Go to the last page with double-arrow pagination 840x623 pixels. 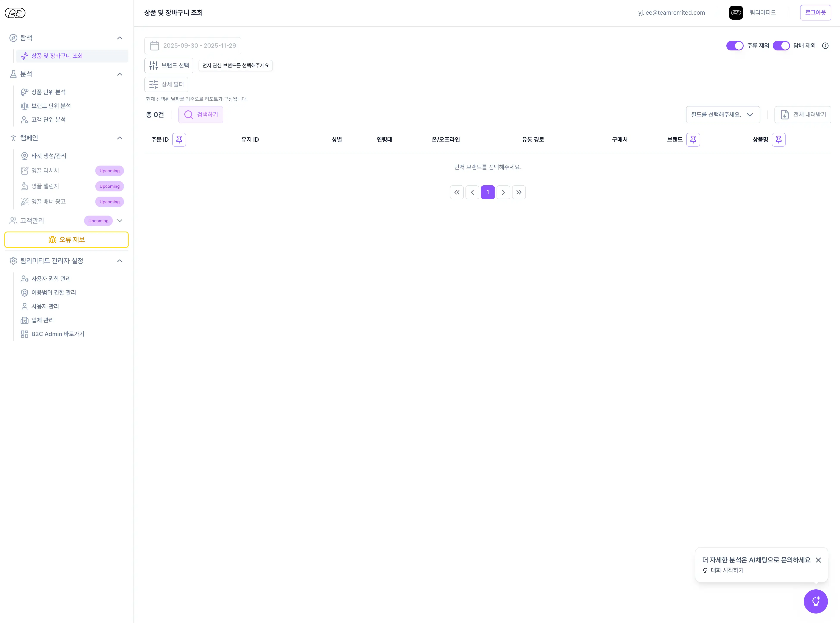(x=519, y=192)
